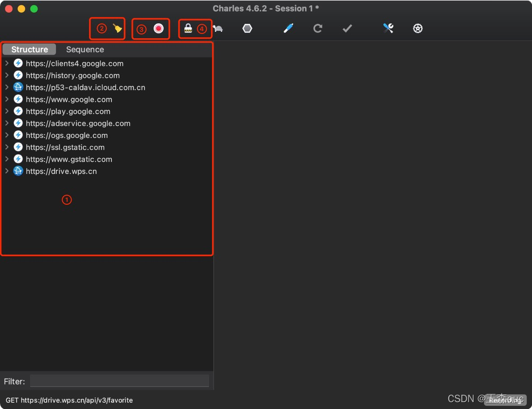This screenshot has height=409, width=532.
Task: Select the https://www.google.com host row
Action: [x=107, y=99]
